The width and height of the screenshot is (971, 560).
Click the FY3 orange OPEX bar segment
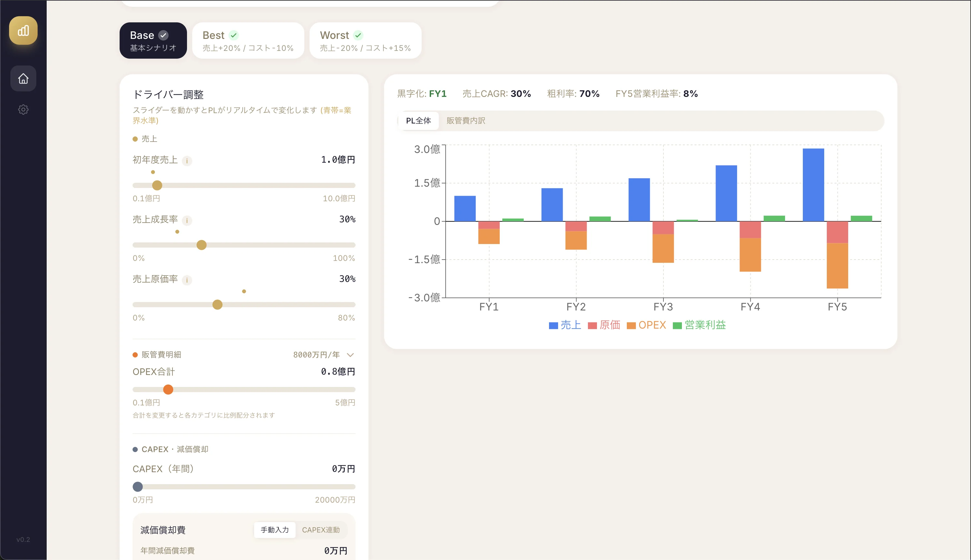coord(663,249)
